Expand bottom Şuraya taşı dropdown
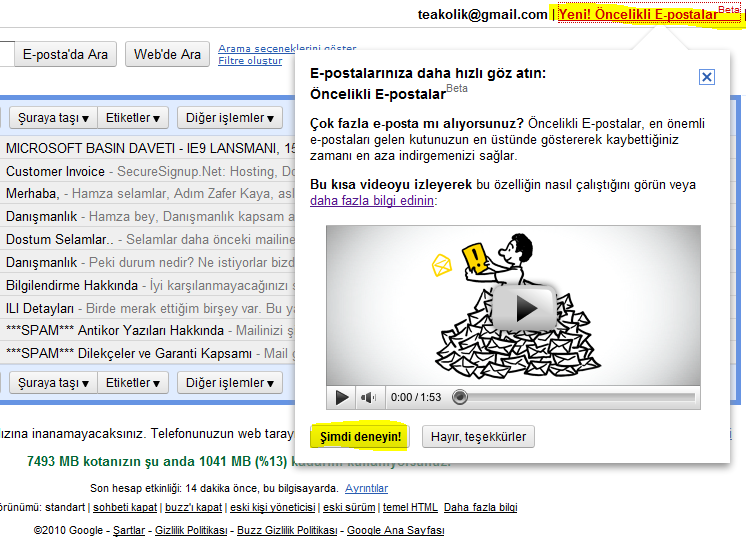The width and height of the screenshot is (746, 541). coord(53,383)
